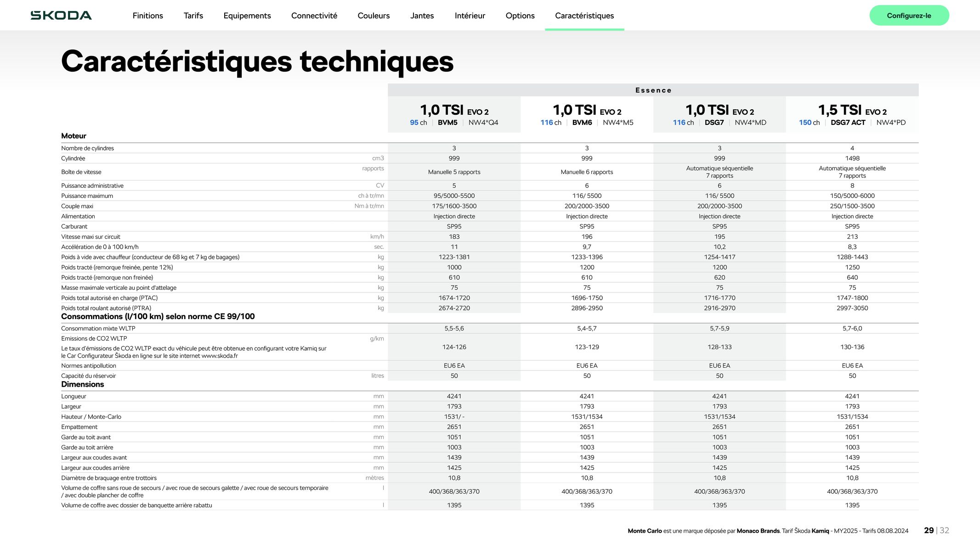This screenshot has width=980, height=551.
Task: Click the Volume de coffre avec dossier rabattu label
Action: pyautogui.click(x=136, y=506)
